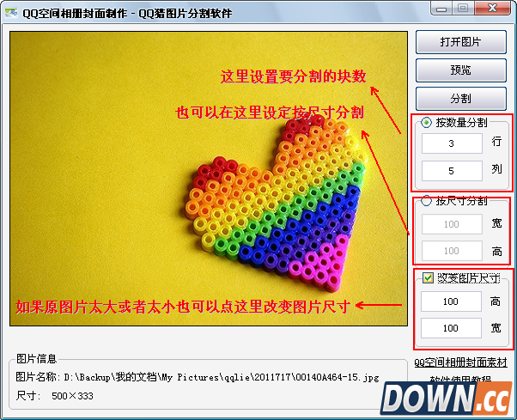This screenshot has width=517, height=420.
Task: Click the 预览 button
Action: (x=460, y=70)
